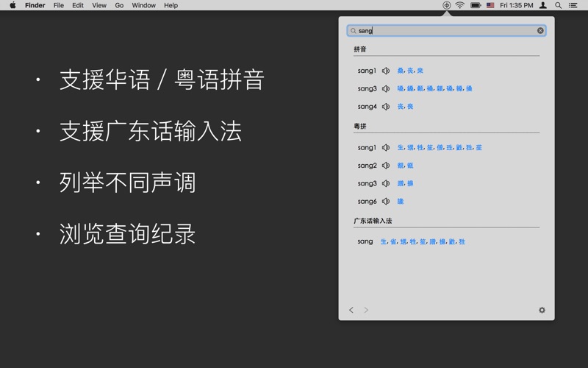Image resolution: width=588 pixels, height=368 pixels.
Task: Clear the search field text
Action: tap(540, 31)
